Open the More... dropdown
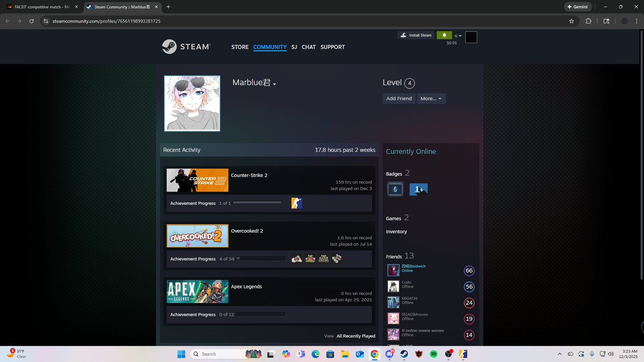 tap(431, 99)
